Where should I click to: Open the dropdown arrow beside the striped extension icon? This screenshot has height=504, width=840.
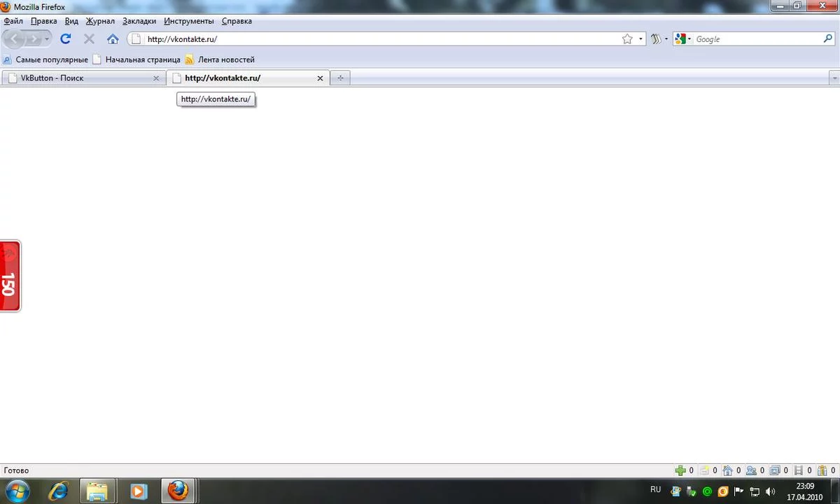(666, 39)
